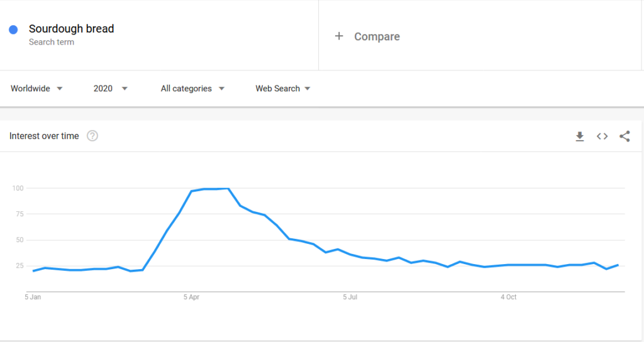Click the Search term subtitle text
This screenshot has height=342, width=644.
(52, 42)
